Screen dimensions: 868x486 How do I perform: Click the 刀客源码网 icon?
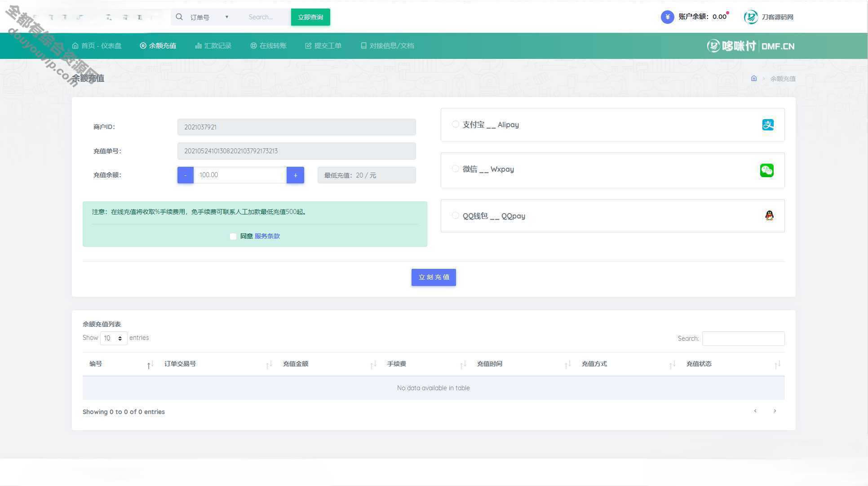[x=750, y=17]
